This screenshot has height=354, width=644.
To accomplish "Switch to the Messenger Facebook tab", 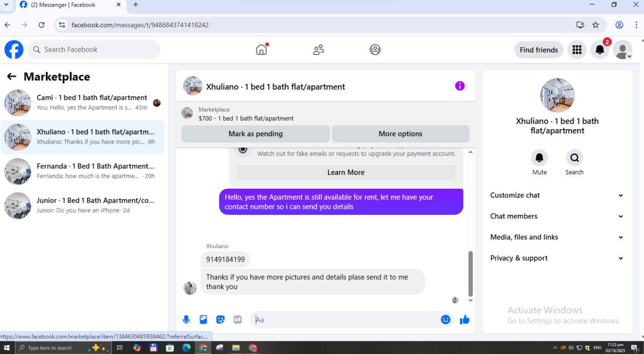I will [71, 5].
